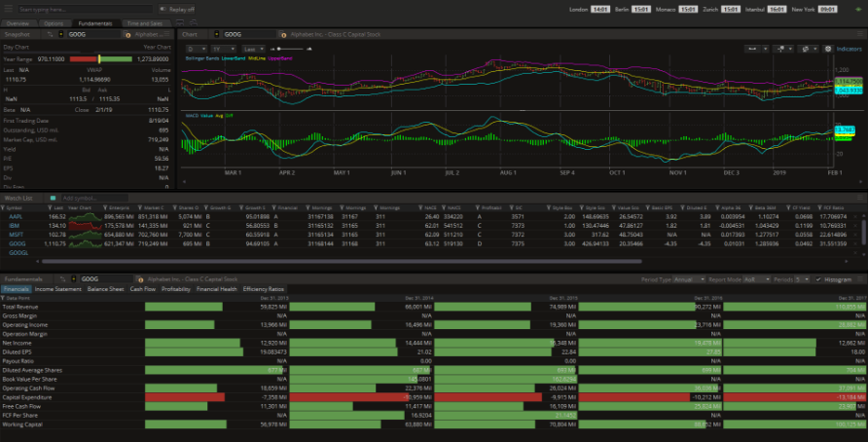Open the Options workspace tab
868x442 pixels.
(54, 22)
